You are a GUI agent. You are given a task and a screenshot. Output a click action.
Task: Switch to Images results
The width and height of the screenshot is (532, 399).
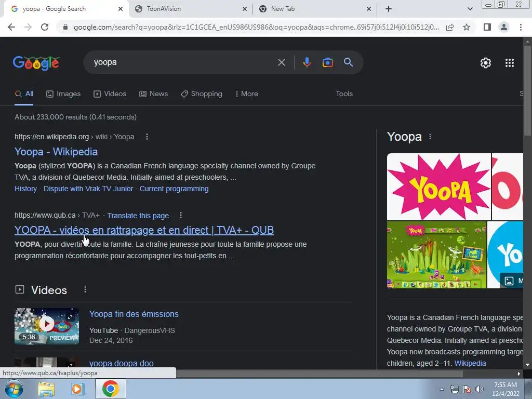pos(63,94)
